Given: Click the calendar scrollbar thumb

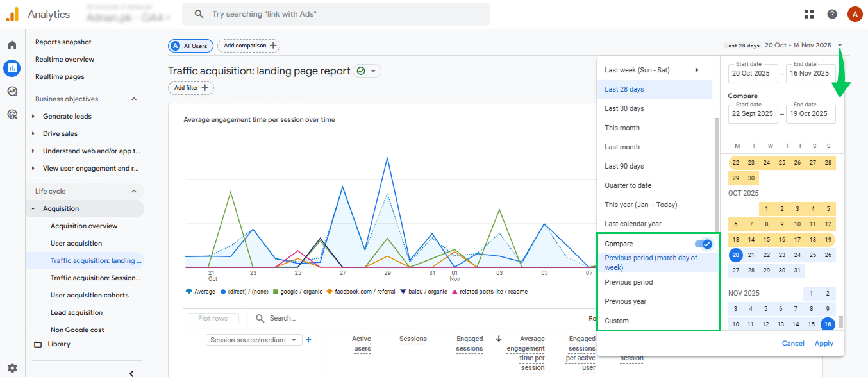Looking at the screenshot, I should click(840, 322).
